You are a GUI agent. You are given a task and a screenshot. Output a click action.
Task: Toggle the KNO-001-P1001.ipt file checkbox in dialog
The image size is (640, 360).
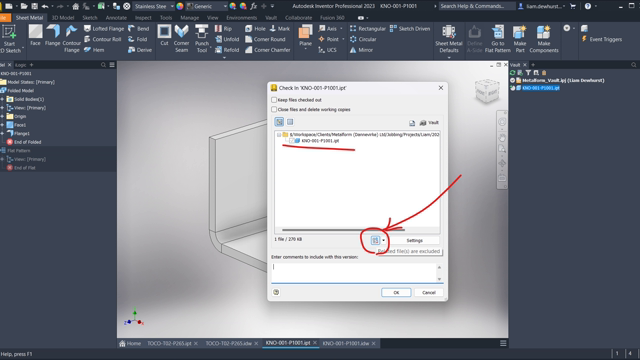(x=292, y=141)
